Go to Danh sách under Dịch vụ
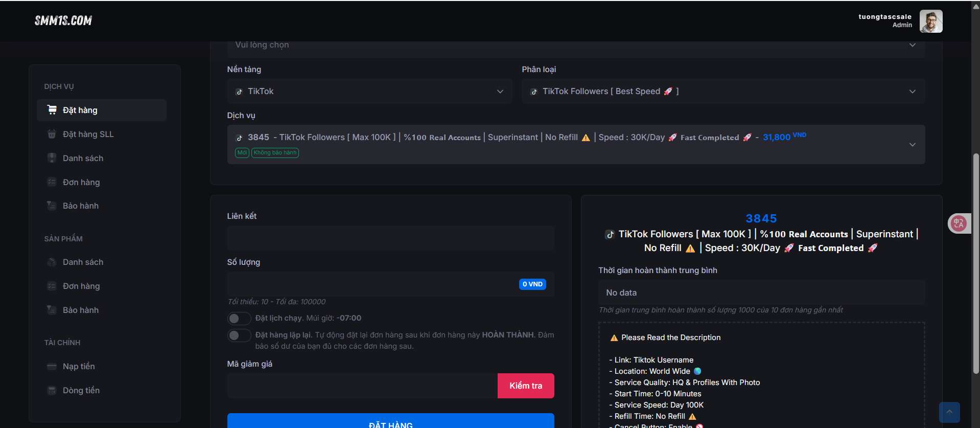This screenshot has width=980, height=428. (x=102, y=158)
